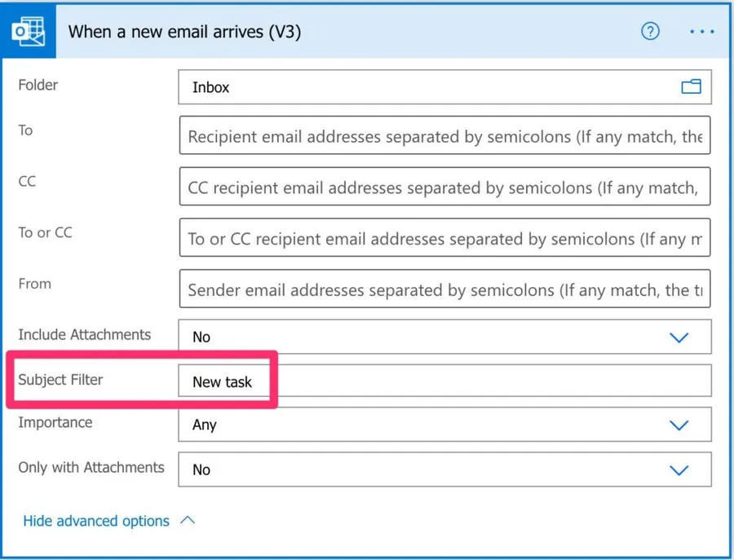Viewport: 734px width, 560px height.
Task: Click the 'Hide advanced options' link text
Action: pos(96,521)
